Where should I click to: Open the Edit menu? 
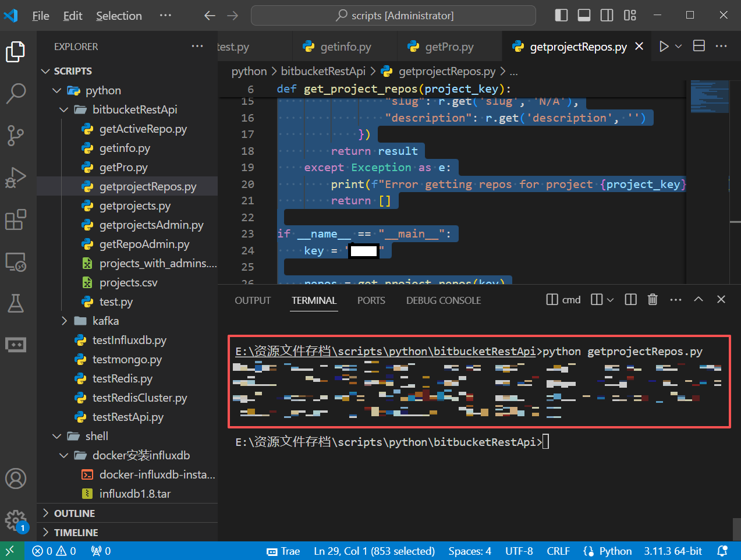73,16
